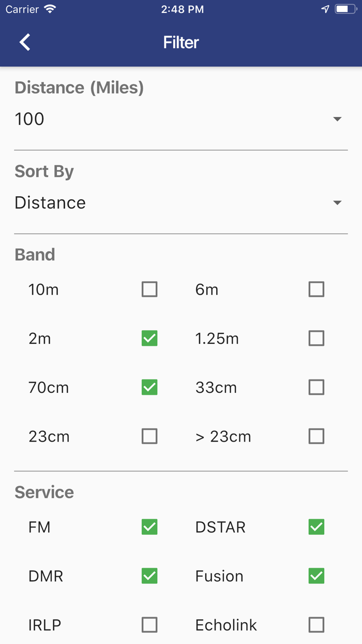
Task: Check the 23cm band checkbox
Action: coord(149,436)
